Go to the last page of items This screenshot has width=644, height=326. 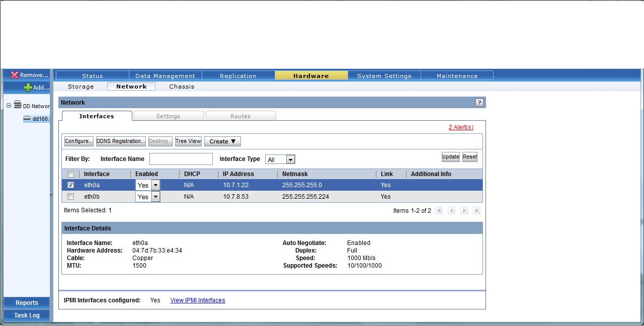click(x=476, y=211)
